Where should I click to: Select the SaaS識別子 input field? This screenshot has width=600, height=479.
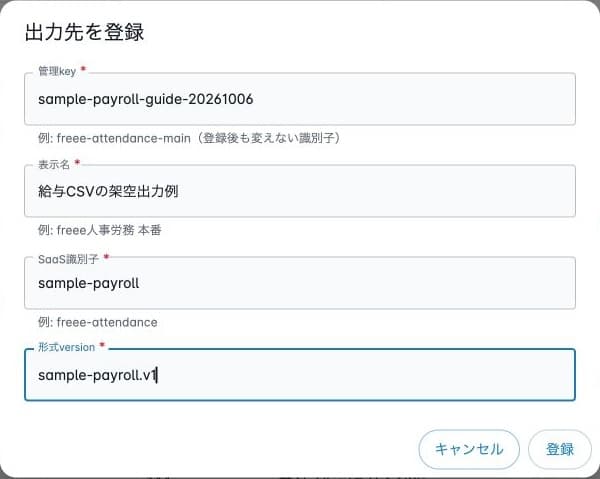click(300, 283)
